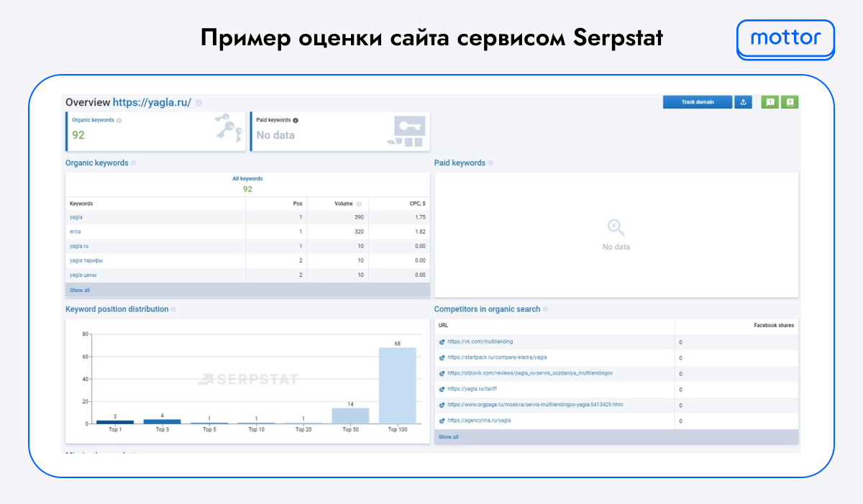863x504 pixels.
Task: Click the Track domain button
Action: [x=698, y=102]
